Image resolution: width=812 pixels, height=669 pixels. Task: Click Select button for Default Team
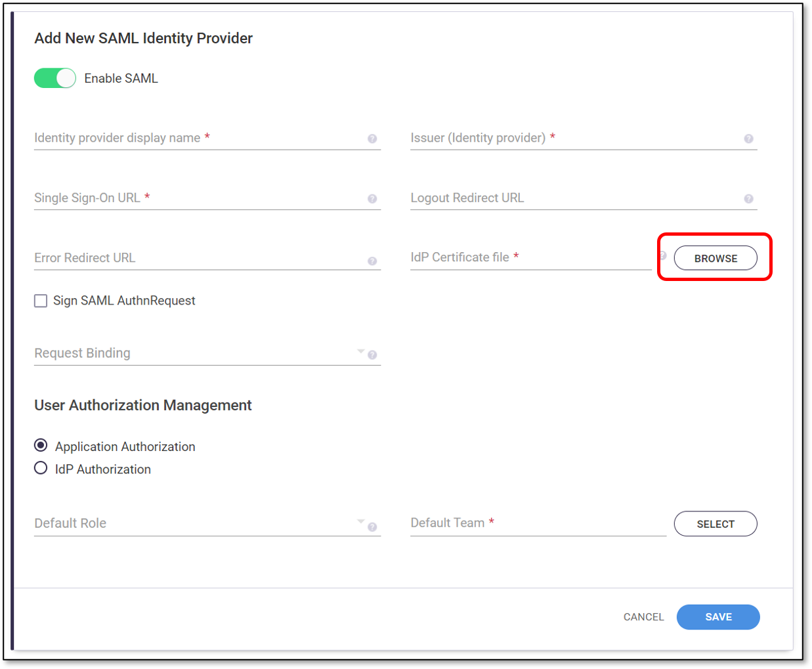point(716,524)
